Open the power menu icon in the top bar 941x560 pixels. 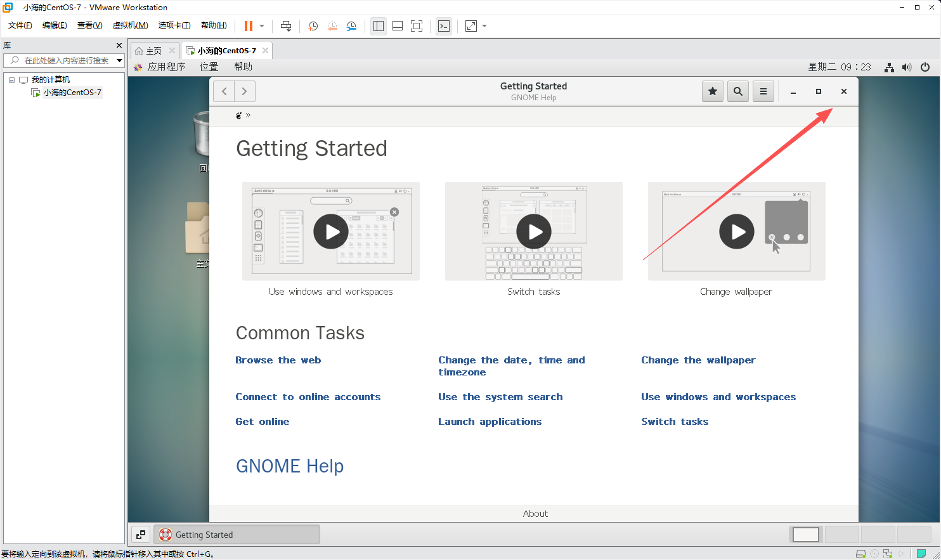point(925,67)
